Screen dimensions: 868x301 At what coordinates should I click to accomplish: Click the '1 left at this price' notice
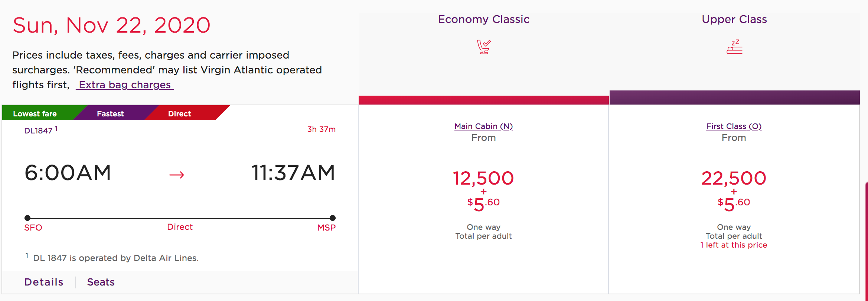(x=734, y=245)
